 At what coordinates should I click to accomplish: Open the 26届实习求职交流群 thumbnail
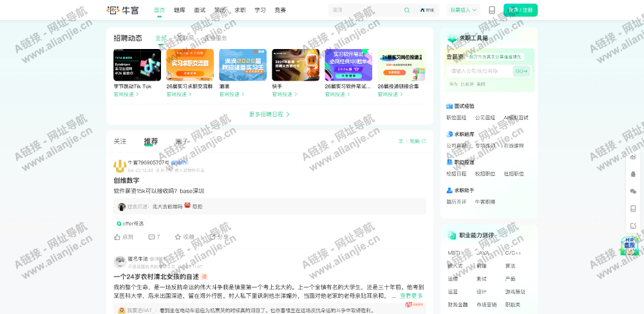(190, 65)
